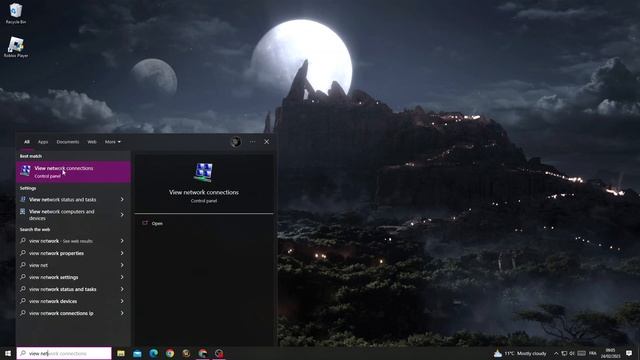Open the Recycle Bin desktop icon
Image resolution: width=640 pixels, height=360 pixels.
(x=16, y=13)
